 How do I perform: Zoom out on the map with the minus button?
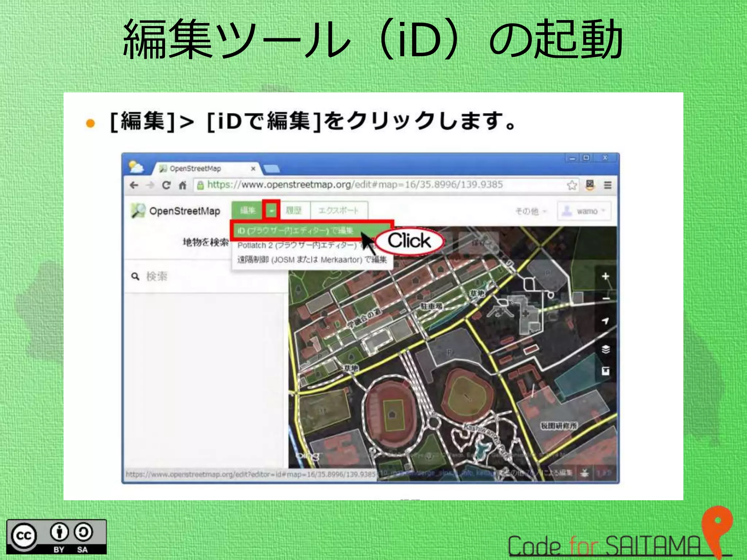[605, 298]
